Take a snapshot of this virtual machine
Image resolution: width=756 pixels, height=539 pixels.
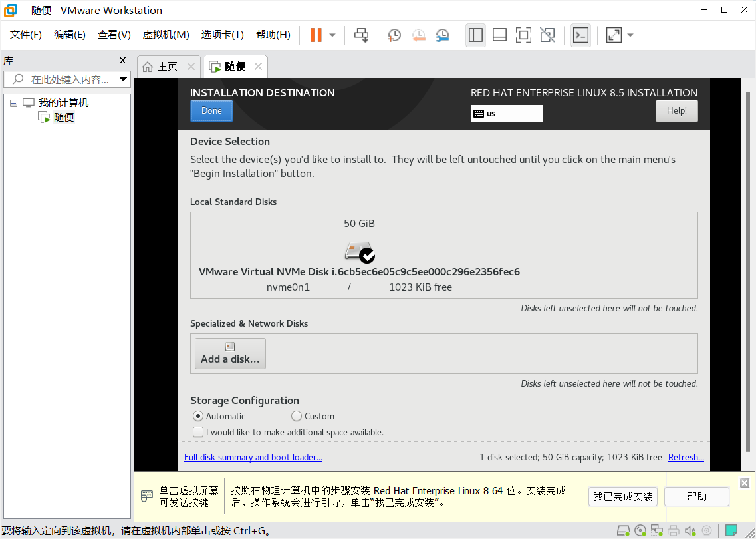pos(394,35)
